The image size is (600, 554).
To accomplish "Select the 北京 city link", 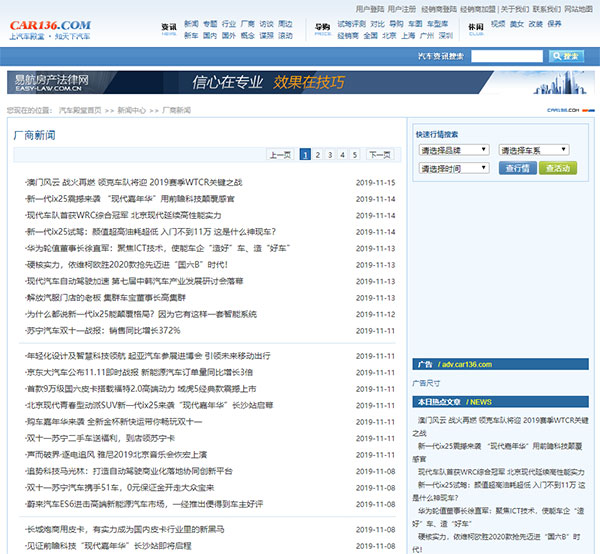I will (389, 36).
